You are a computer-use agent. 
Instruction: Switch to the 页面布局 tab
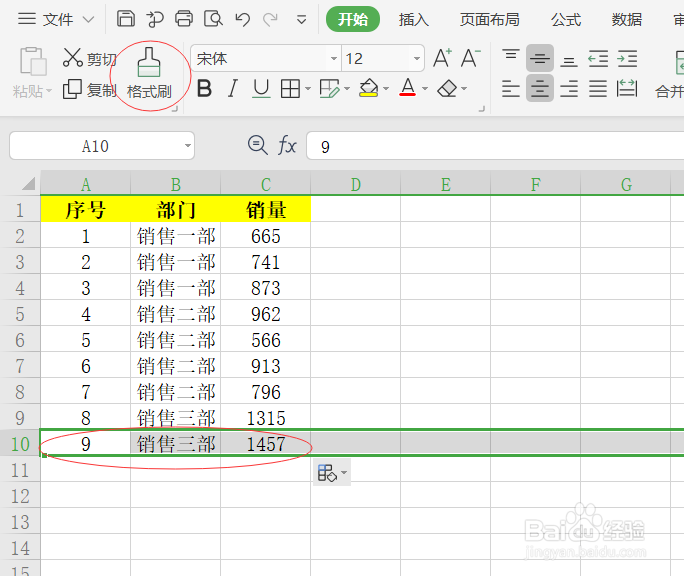click(489, 20)
